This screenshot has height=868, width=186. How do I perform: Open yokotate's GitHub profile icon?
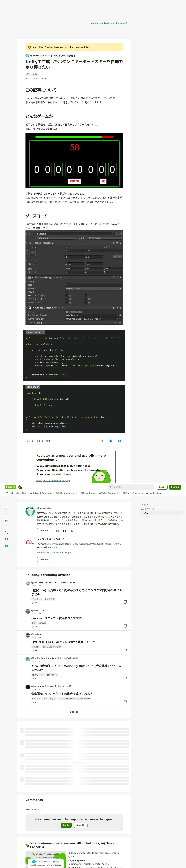(x=64, y=531)
